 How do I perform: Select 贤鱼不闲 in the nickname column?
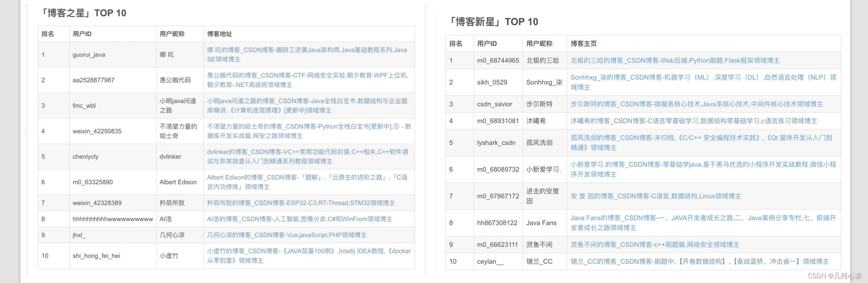(x=539, y=245)
